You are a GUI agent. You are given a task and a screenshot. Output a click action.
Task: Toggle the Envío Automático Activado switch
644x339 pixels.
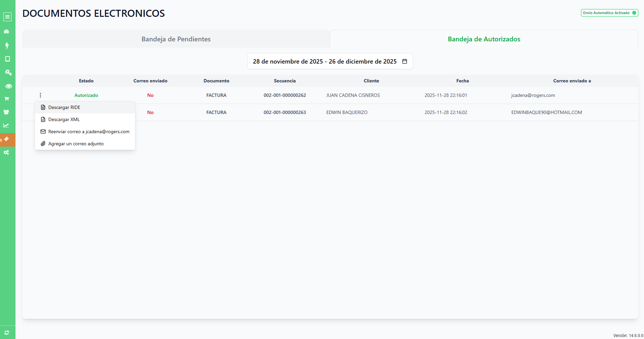click(x=609, y=13)
